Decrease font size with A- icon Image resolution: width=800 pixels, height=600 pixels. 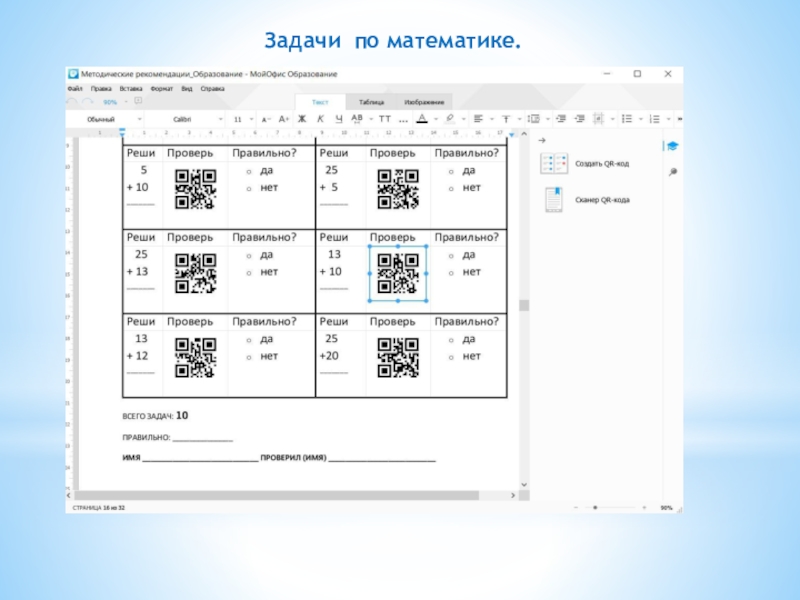click(x=265, y=119)
